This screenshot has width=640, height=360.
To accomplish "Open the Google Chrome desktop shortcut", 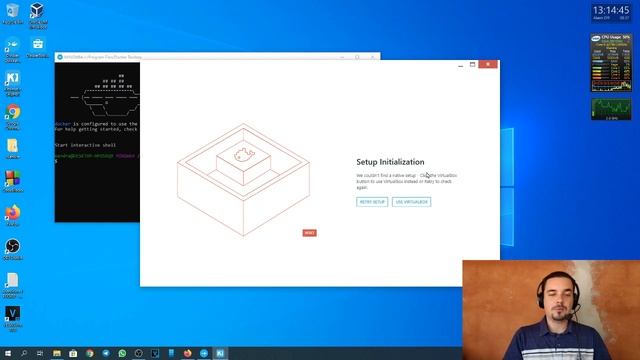I will (12, 118).
